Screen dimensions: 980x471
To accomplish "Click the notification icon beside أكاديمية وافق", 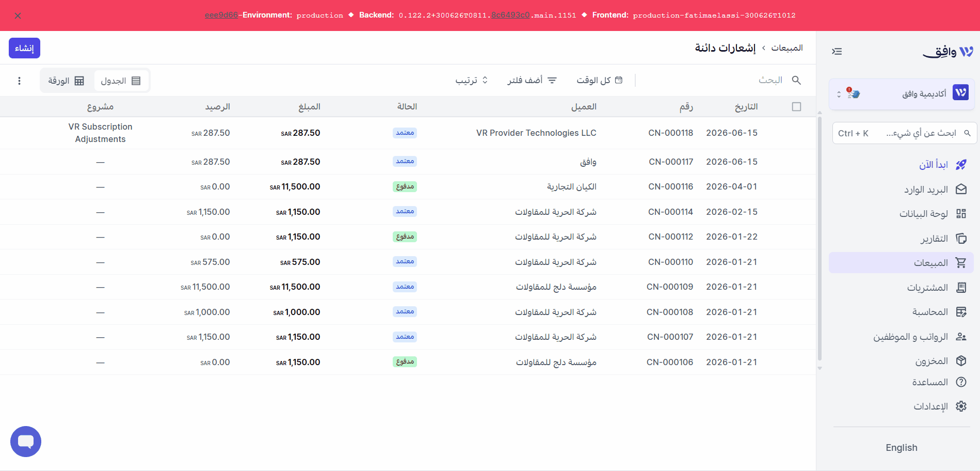I will pyautogui.click(x=853, y=93).
